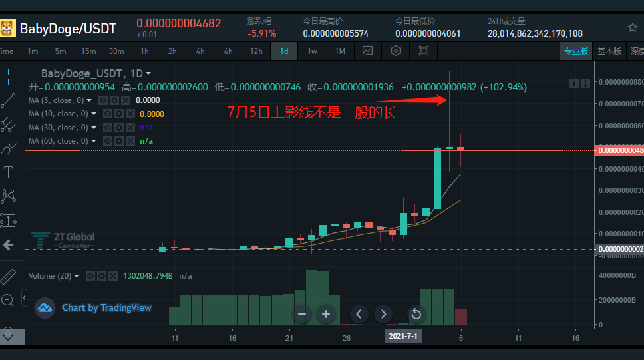Expand MA 60 indicator dropdown

point(94,141)
